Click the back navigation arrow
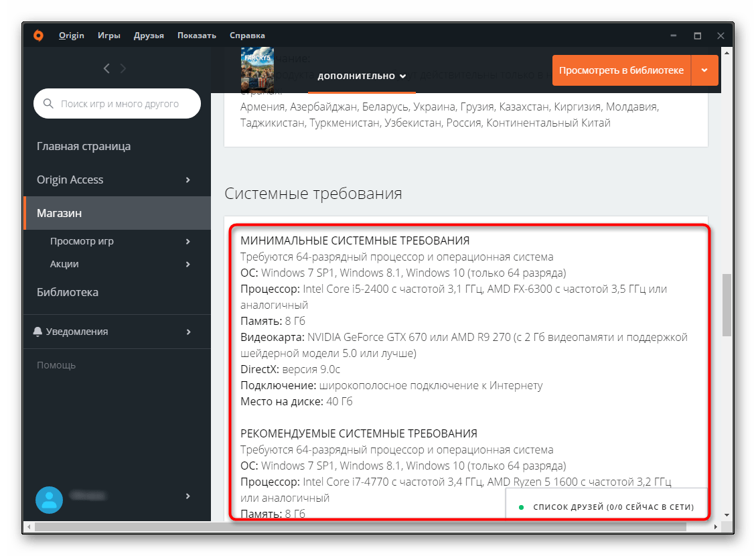756x556 pixels. coord(106,68)
